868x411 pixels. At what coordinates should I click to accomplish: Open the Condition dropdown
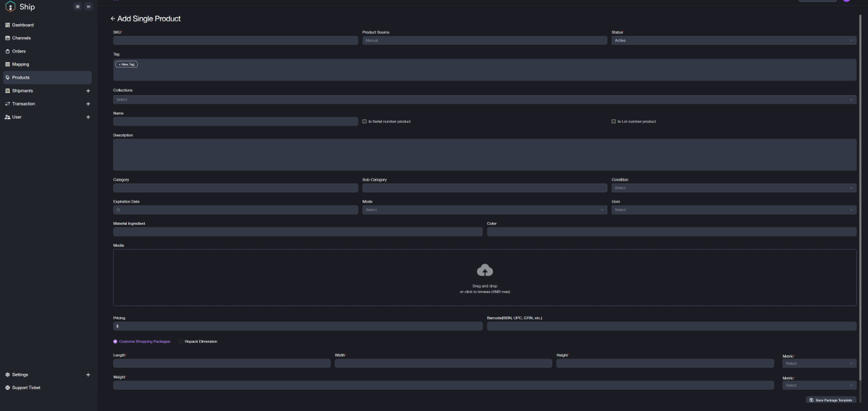click(734, 188)
